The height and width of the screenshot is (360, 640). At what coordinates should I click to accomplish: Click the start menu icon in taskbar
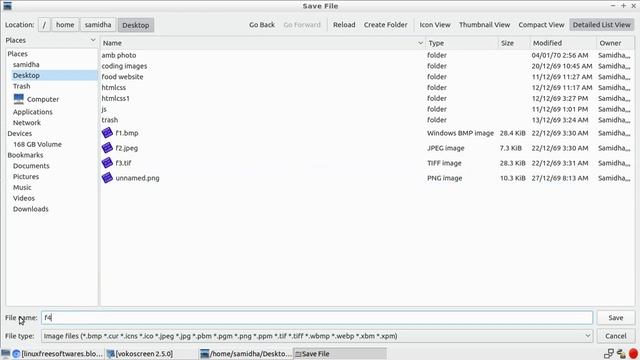(5, 353)
